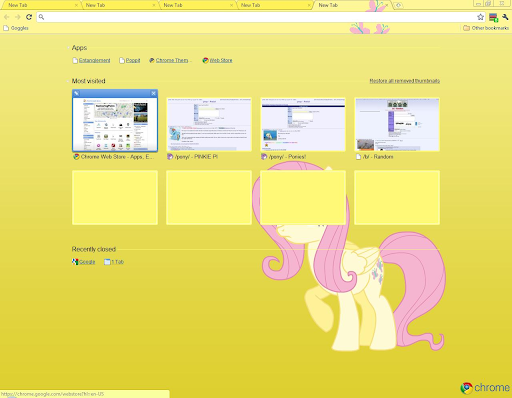512x398 pixels.
Task: Open the extension icon beside the wrench
Action: pos(493,17)
